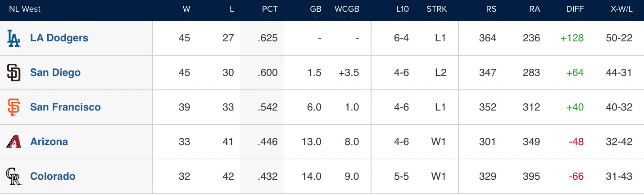
Task: Click the LA Dodgers team logo
Action: 14,38
